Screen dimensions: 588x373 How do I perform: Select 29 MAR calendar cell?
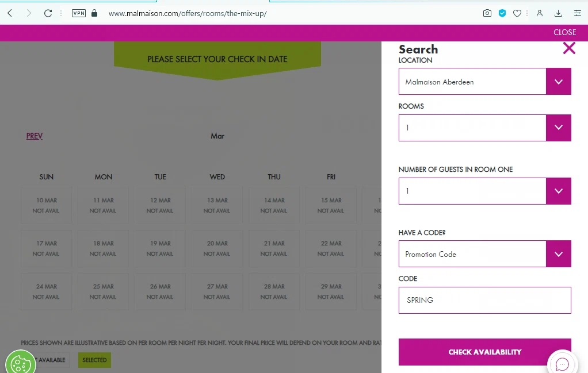pos(331,292)
